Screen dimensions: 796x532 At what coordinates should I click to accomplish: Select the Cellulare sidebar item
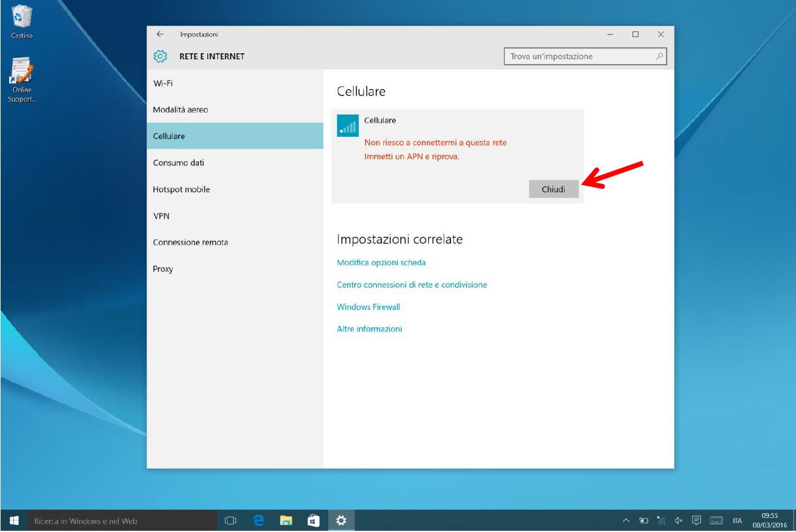[x=235, y=136]
